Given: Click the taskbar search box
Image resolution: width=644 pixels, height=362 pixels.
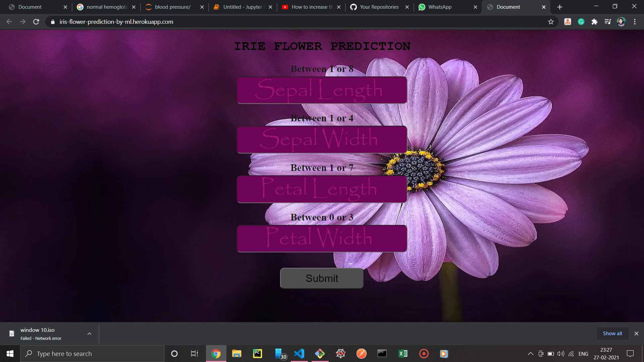Looking at the screenshot, I should [92, 354].
